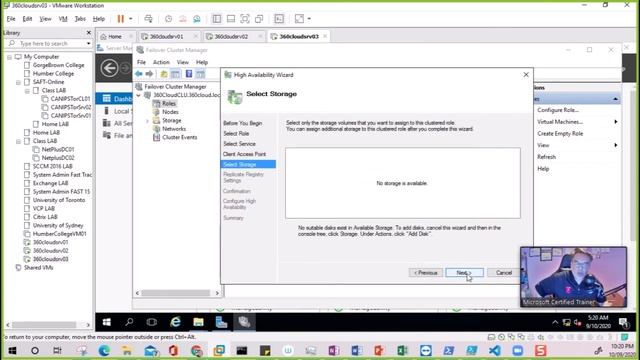Click the library search input field
This screenshot has width=640, height=360.
[47, 43]
